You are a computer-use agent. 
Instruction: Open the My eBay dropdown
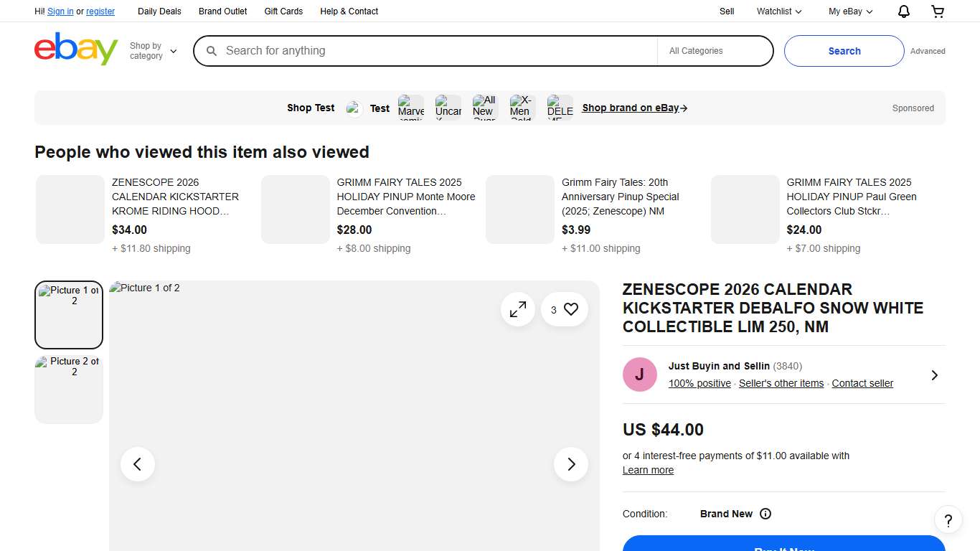click(x=850, y=11)
